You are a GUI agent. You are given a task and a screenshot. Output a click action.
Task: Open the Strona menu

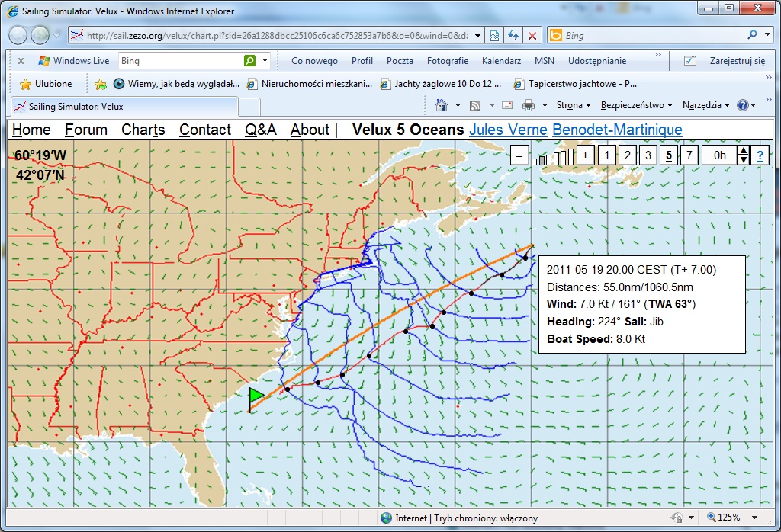(x=574, y=105)
